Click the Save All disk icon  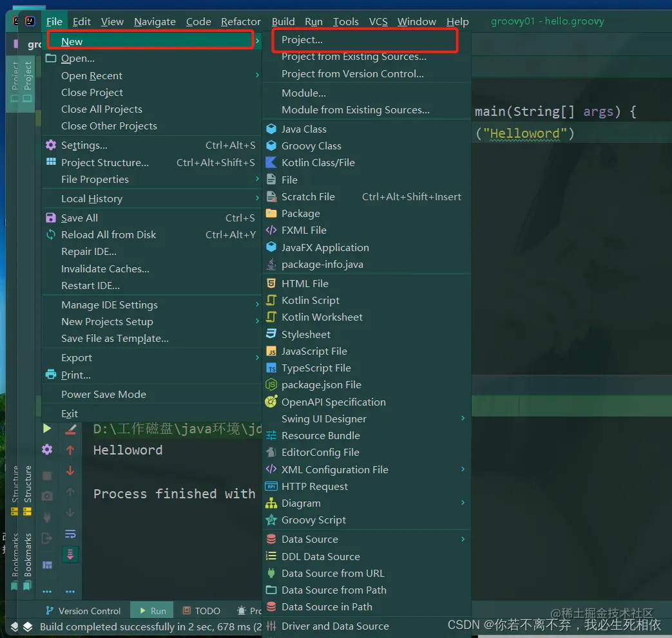[50, 218]
